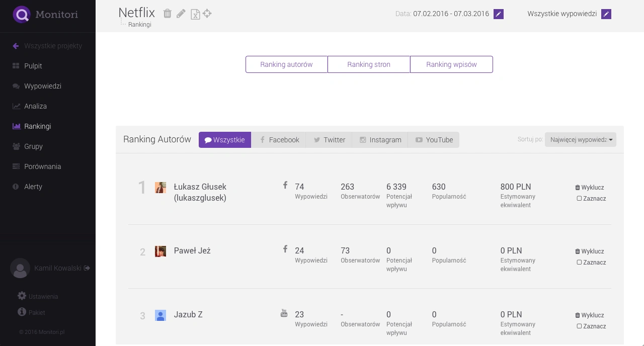Viewport: 644px width, 346px height.
Task: Exclude Jazub Z with Wyklucz
Action: click(x=590, y=315)
